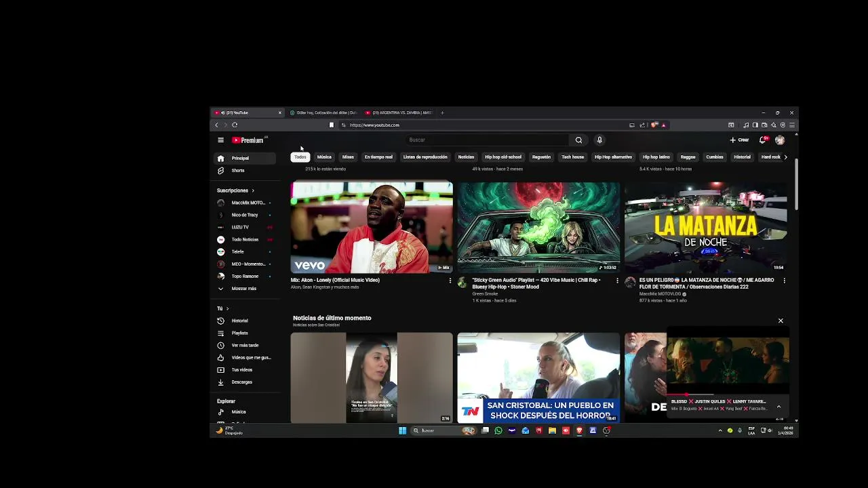868x488 pixels.
Task: Select Hip hop old-school chip
Action: [503, 157]
